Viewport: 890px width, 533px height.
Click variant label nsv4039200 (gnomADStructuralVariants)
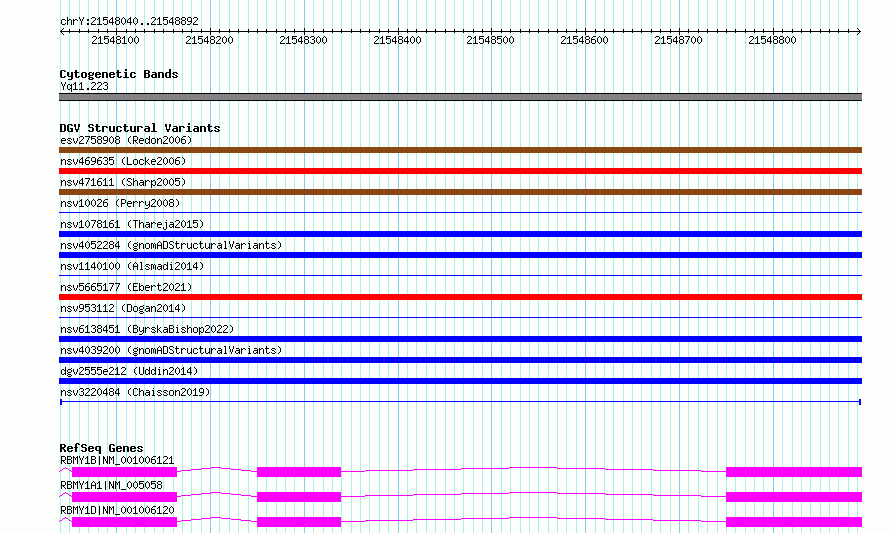click(171, 350)
